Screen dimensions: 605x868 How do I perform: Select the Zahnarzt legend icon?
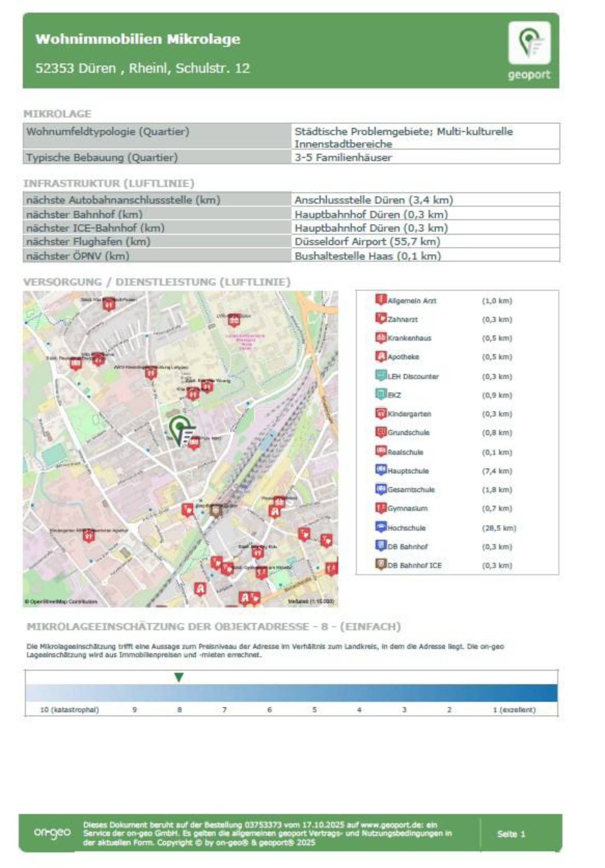[x=381, y=318]
